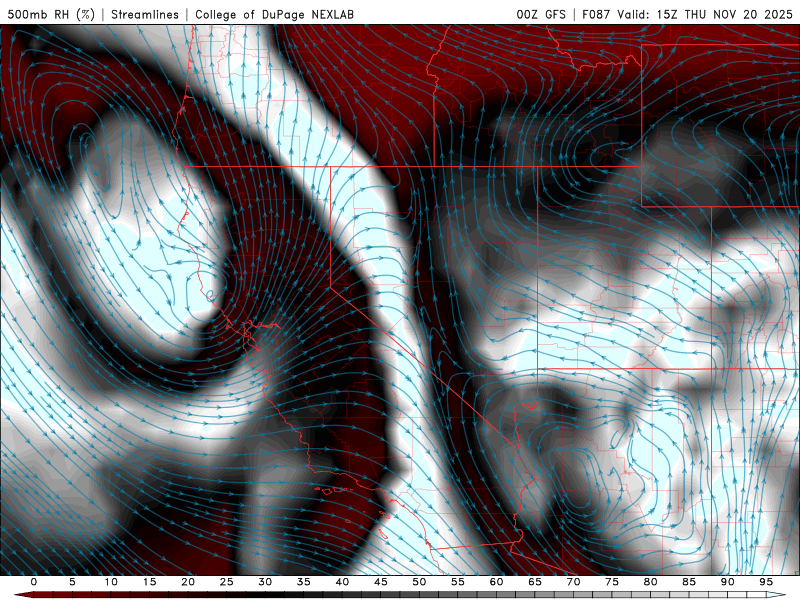Click the 10 label on the RH color scale
Screen dimensions: 800x600
pyautogui.click(x=111, y=582)
